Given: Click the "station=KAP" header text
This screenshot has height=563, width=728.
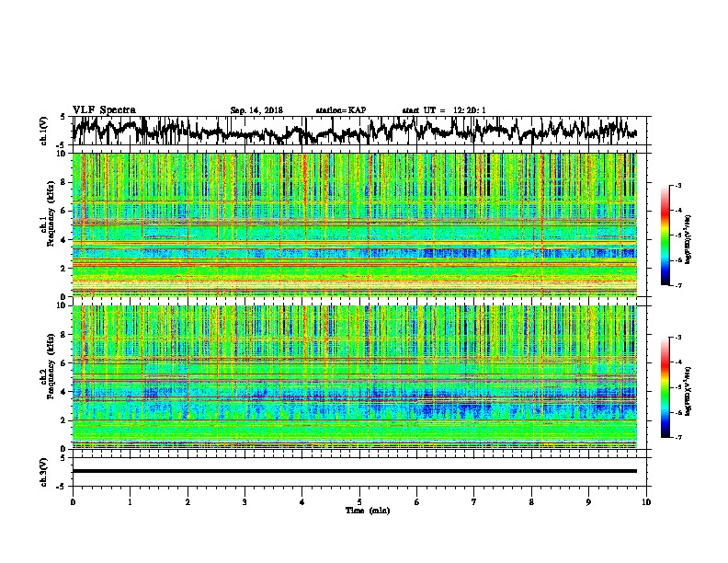Looking at the screenshot, I should pyautogui.click(x=341, y=110).
